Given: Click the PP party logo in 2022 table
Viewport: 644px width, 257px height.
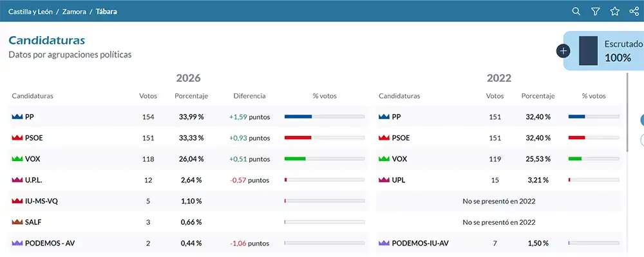Looking at the screenshot, I should (384, 117).
